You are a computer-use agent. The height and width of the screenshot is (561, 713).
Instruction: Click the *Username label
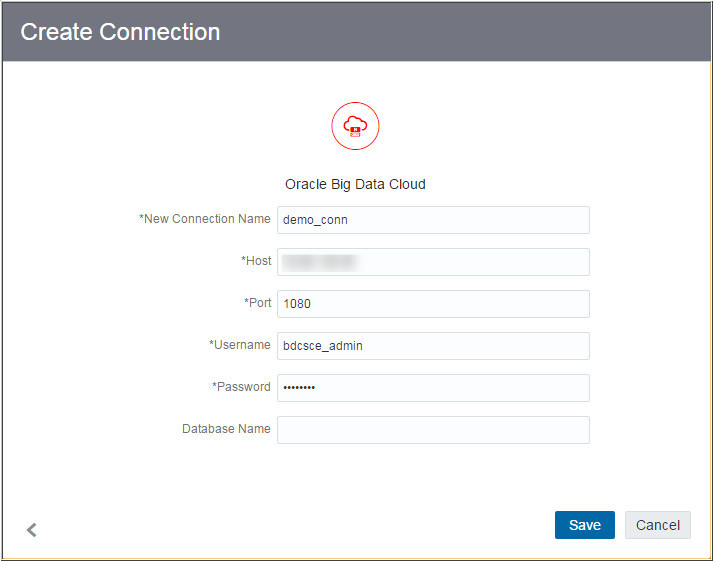tap(240, 345)
